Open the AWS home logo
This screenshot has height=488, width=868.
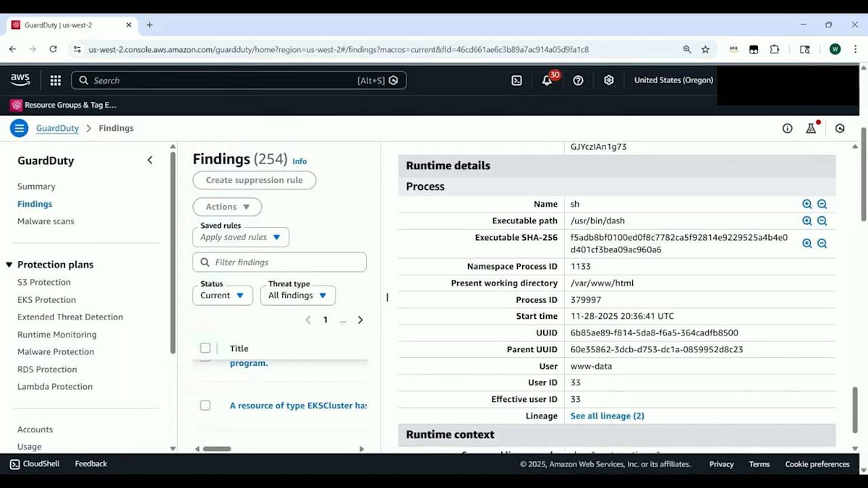(x=20, y=80)
